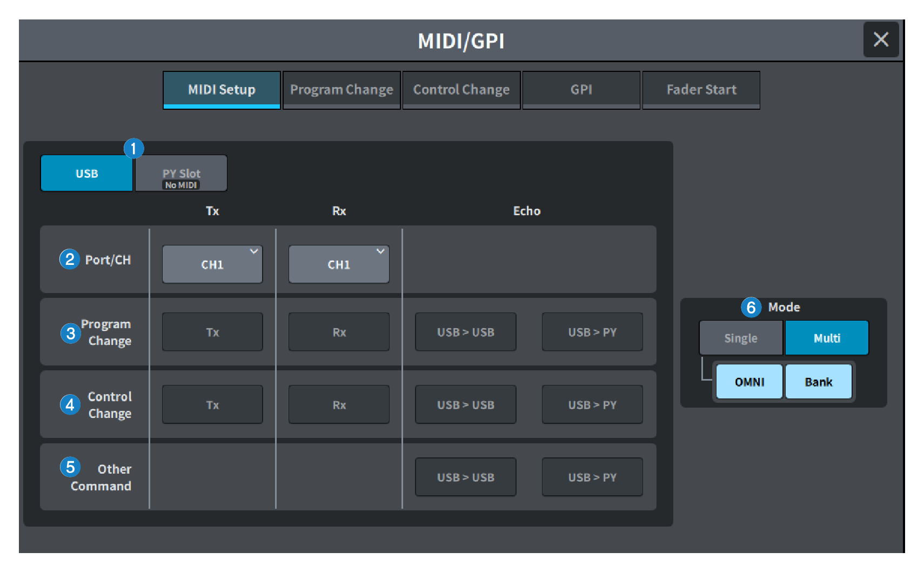
Task: Select the Fader Start tab
Action: pyautogui.click(x=701, y=90)
